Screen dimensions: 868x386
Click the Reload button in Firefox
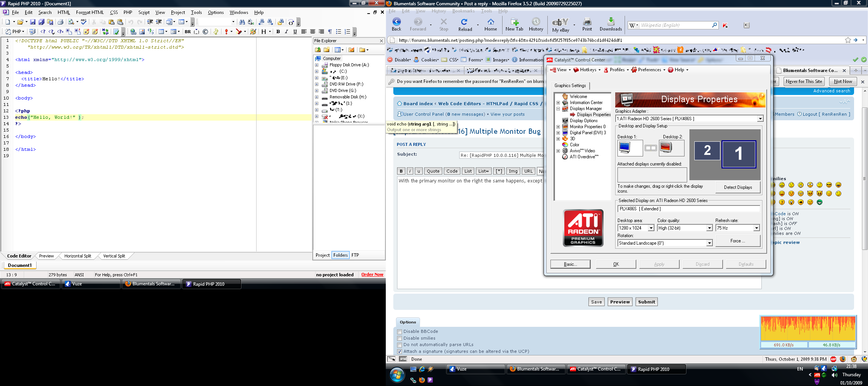(465, 25)
